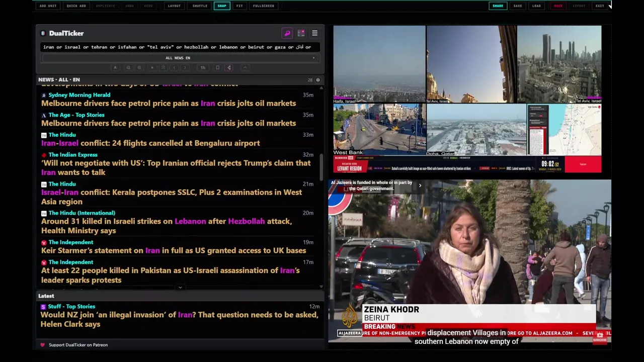Open the Kerala postpones SSLC headline
This screenshot has height=362, width=644.
pyautogui.click(x=172, y=197)
